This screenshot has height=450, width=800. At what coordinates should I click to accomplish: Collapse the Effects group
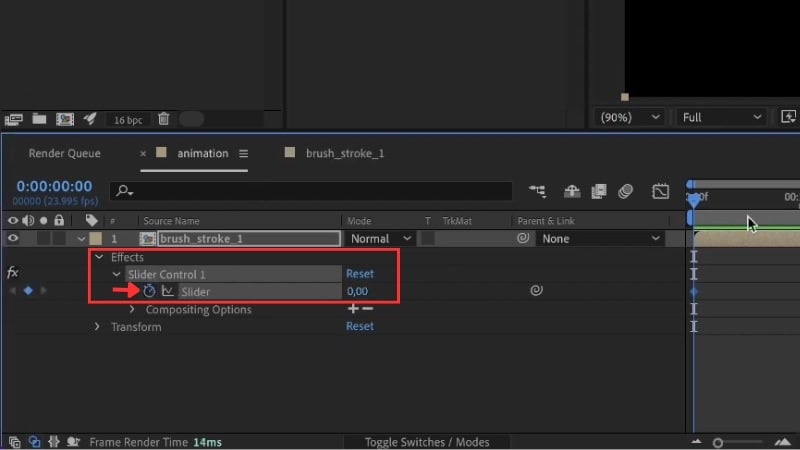coord(99,257)
